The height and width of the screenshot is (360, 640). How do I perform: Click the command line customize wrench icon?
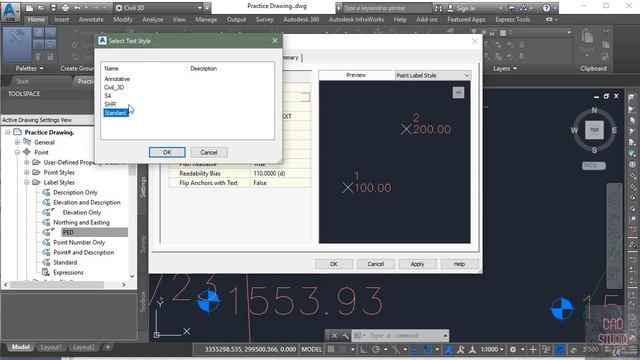pos(345,336)
